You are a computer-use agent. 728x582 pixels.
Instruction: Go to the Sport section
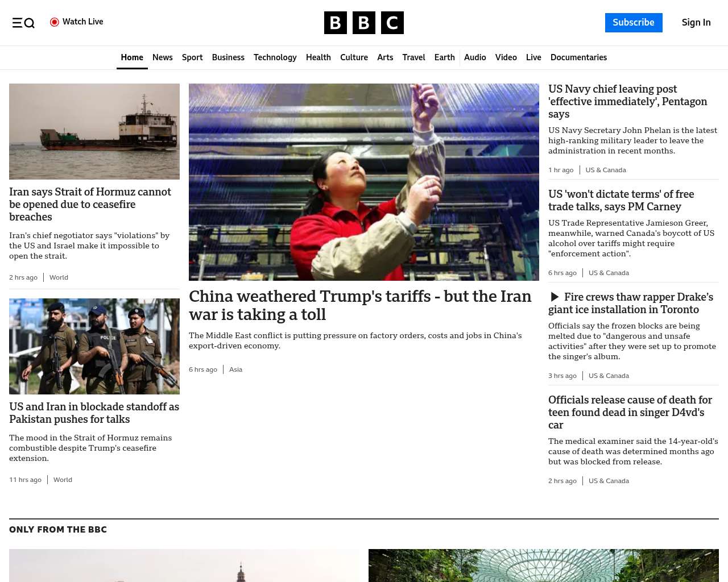(192, 57)
